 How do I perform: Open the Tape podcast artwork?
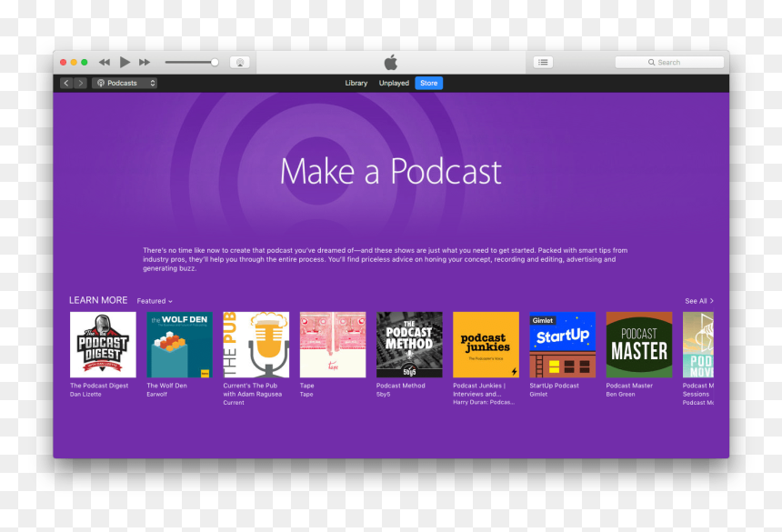coord(333,345)
